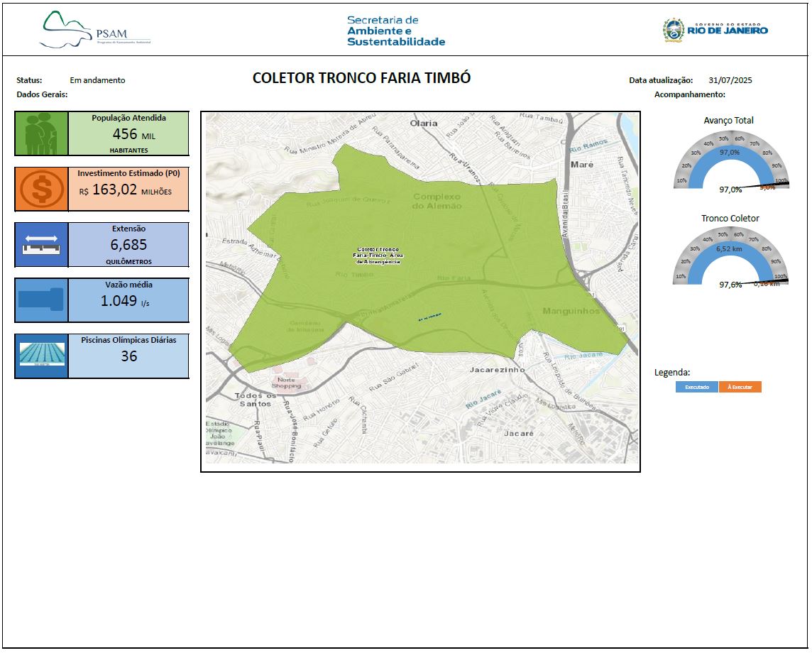Viewport: 812px width, 653px height.
Task: Click the blue pipe flow icon
Action: (x=41, y=300)
